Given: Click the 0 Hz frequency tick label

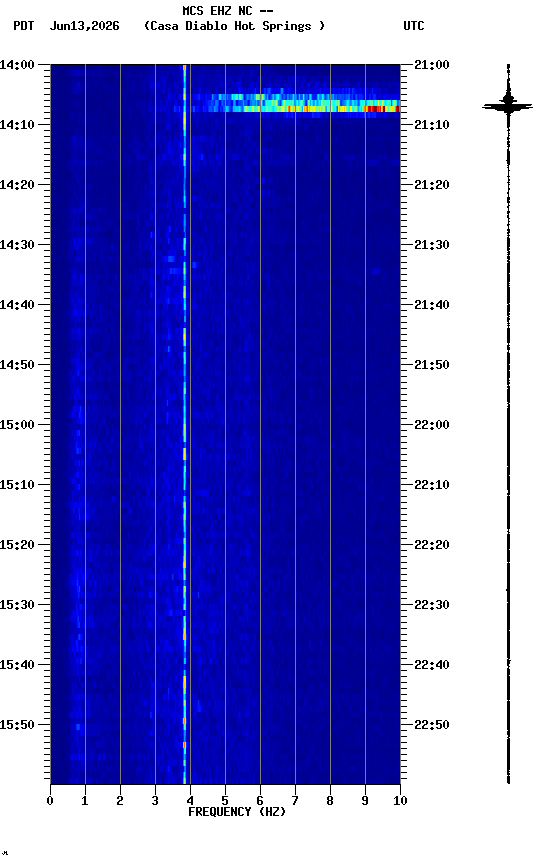Looking at the screenshot, I should [50, 801].
